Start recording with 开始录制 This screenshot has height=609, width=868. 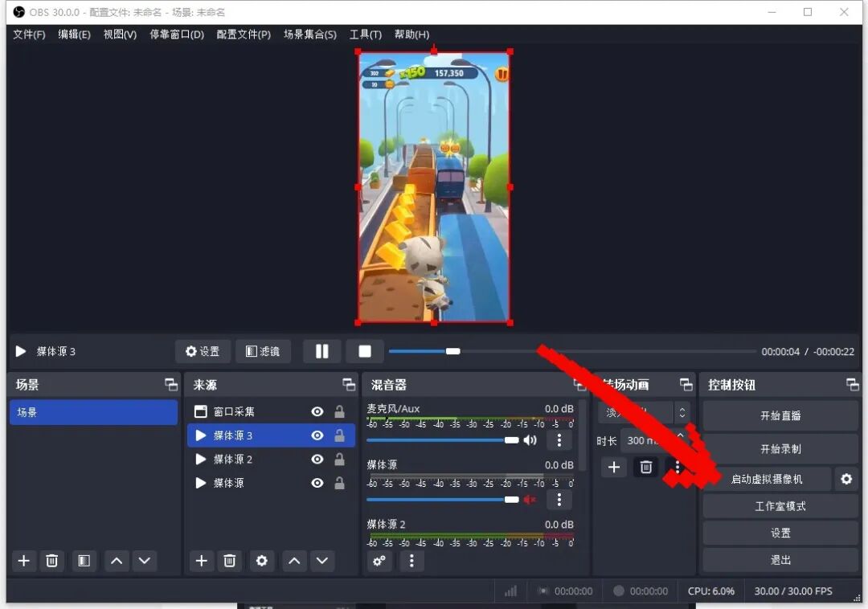coord(780,448)
